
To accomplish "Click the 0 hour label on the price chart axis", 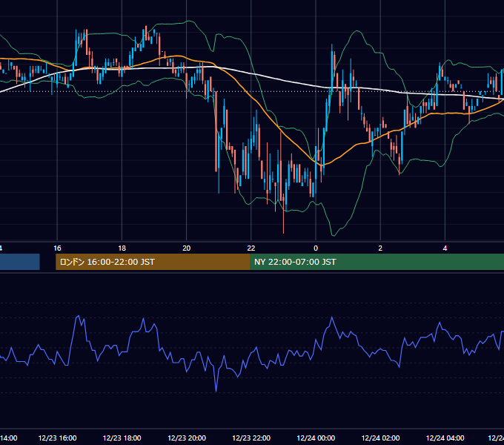I will pos(316,248).
